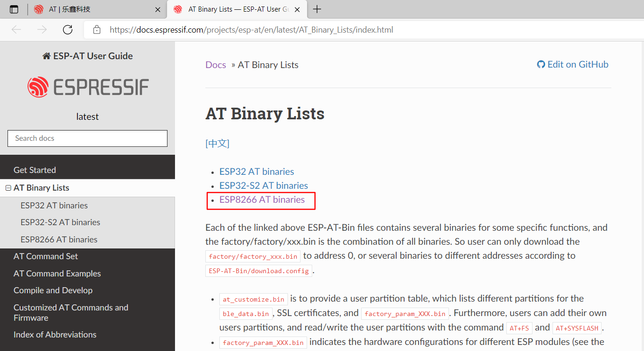This screenshot has height=351, width=644.
Task: Collapse the AT Binary Lists sidebar section
Action: [8, 188]
